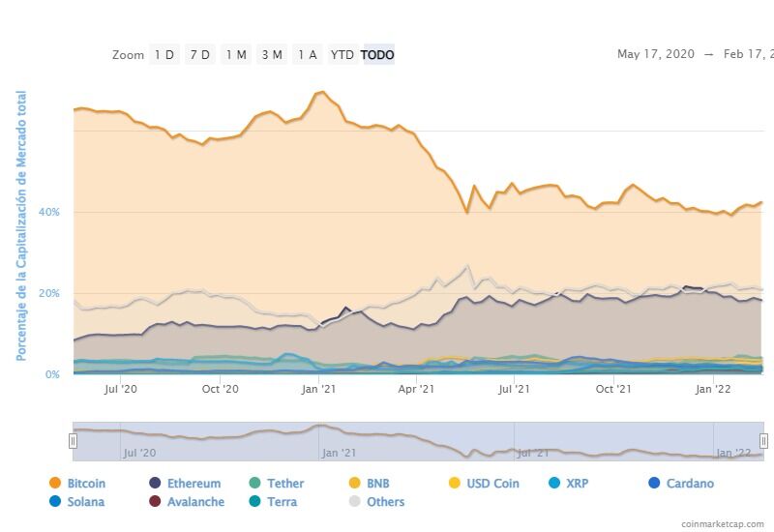Viewport: 774px width, 532px height.
Task: Set zoom to 1M range
Action: [x=236, y=55]
